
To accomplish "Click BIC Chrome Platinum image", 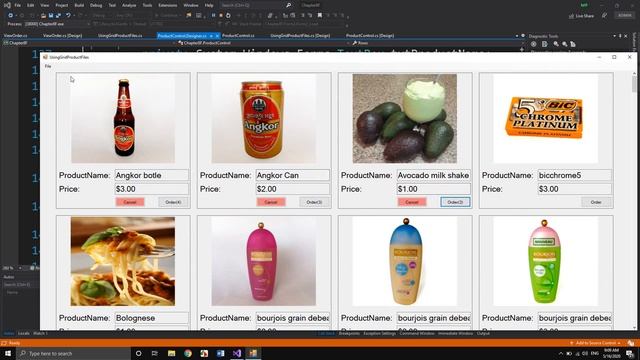I will 546,118.
